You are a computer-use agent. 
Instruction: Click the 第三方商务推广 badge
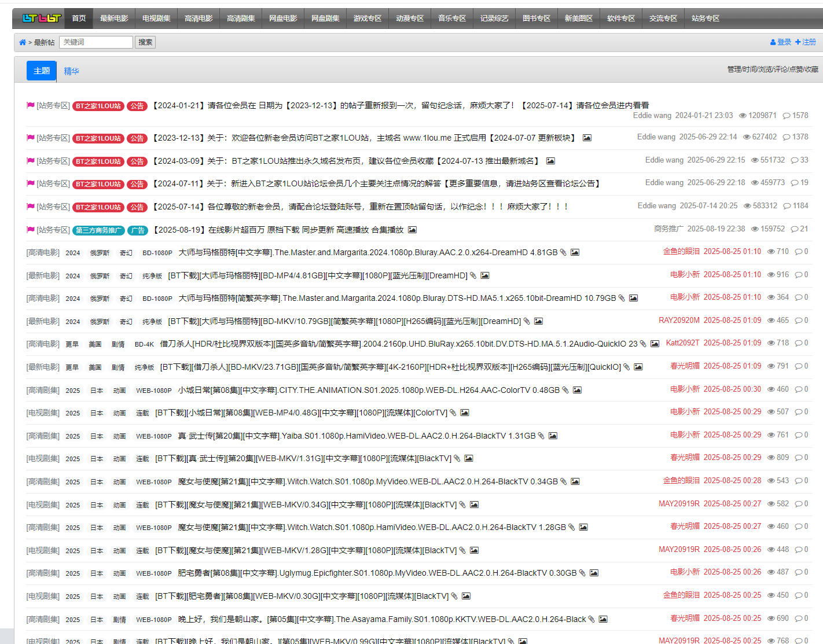98,230
